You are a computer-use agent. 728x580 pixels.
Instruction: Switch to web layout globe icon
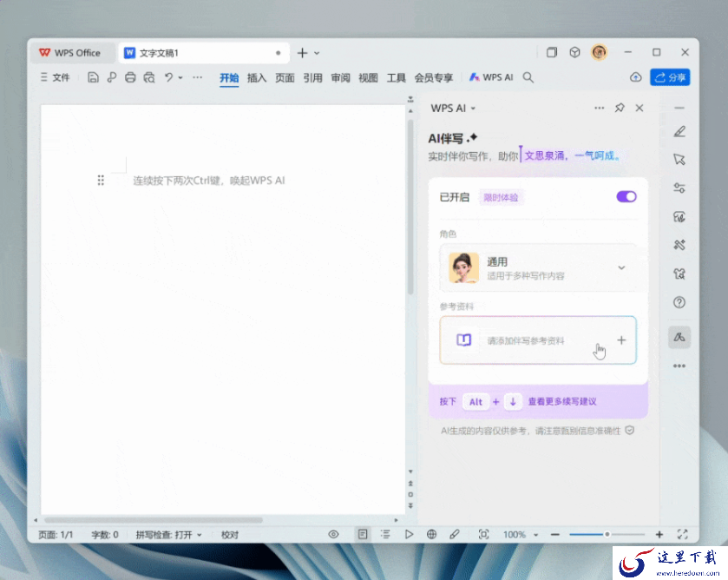pyautogui.click(x=431, y=535)
